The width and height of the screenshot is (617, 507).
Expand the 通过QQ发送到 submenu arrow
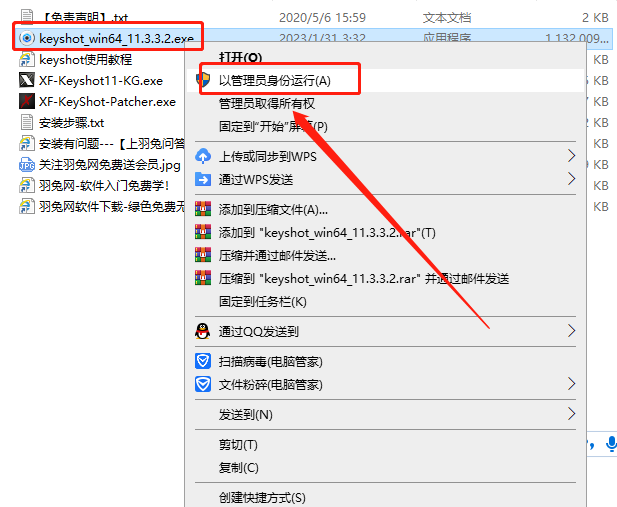click(x=572, y=331)
